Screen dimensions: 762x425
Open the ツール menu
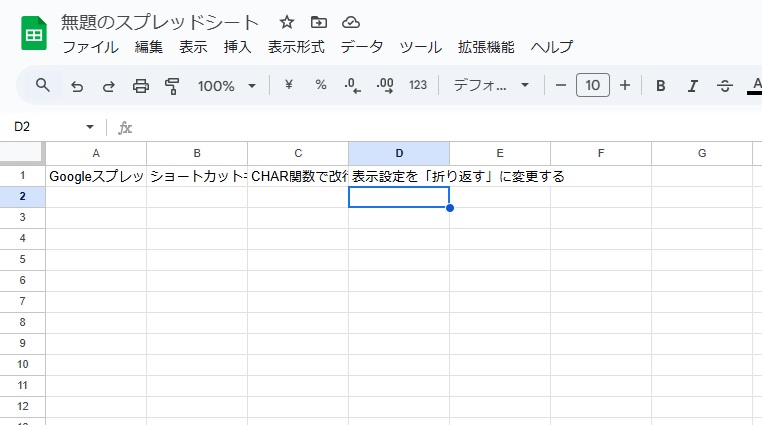coord(421,47)
